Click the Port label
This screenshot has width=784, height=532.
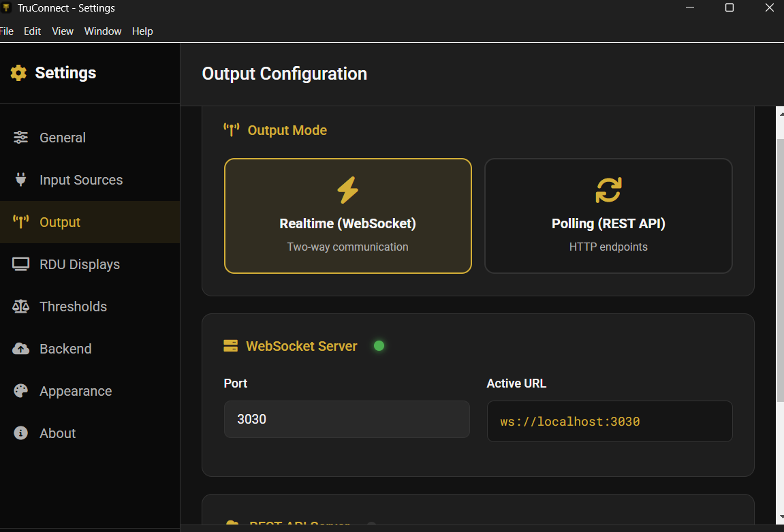click(236, 383)
